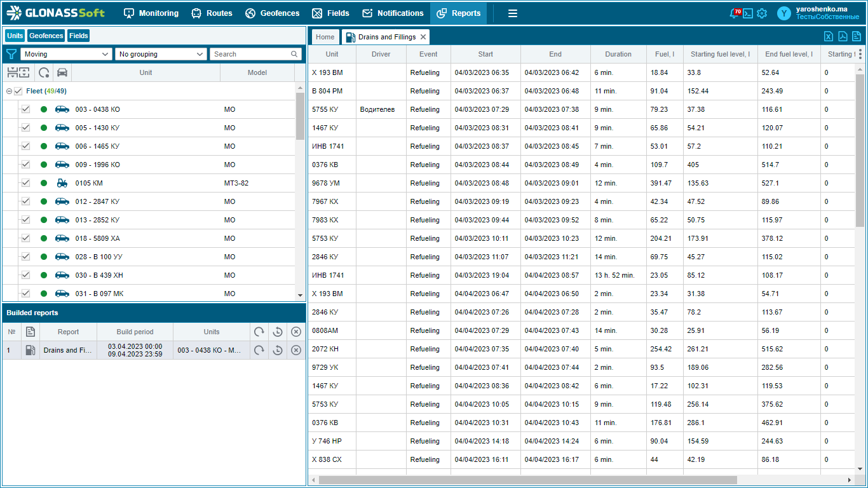The width and height of the screenshot is (868, 488).
Task: Click the unit list scroll down arrow
Action: pos(300,295)
